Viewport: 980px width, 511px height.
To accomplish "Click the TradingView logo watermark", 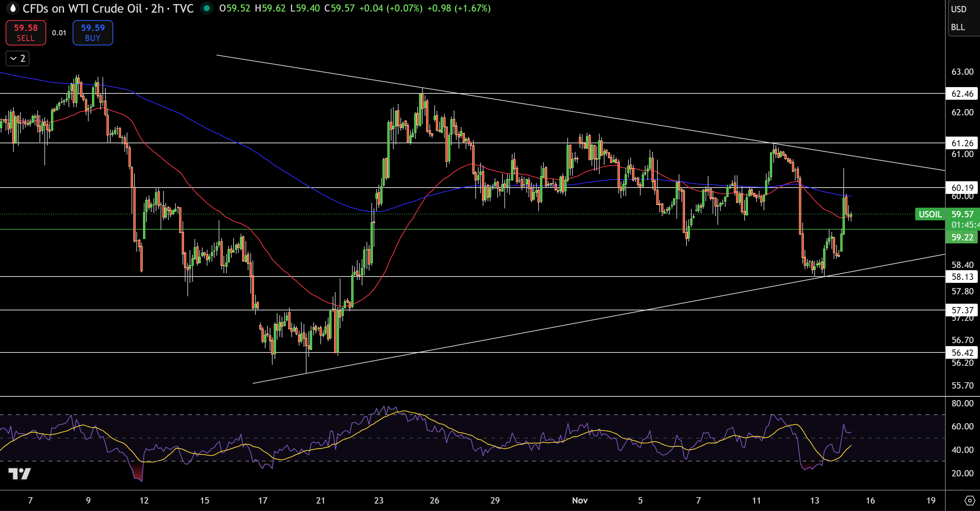I will (x=19, y=475).
